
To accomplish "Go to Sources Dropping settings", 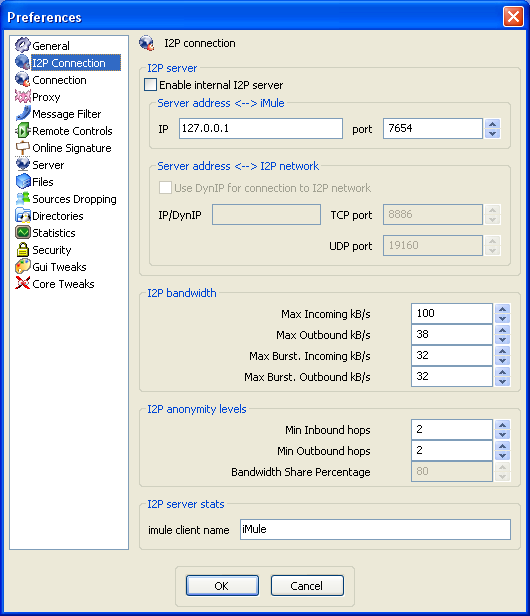I will 66,199.
